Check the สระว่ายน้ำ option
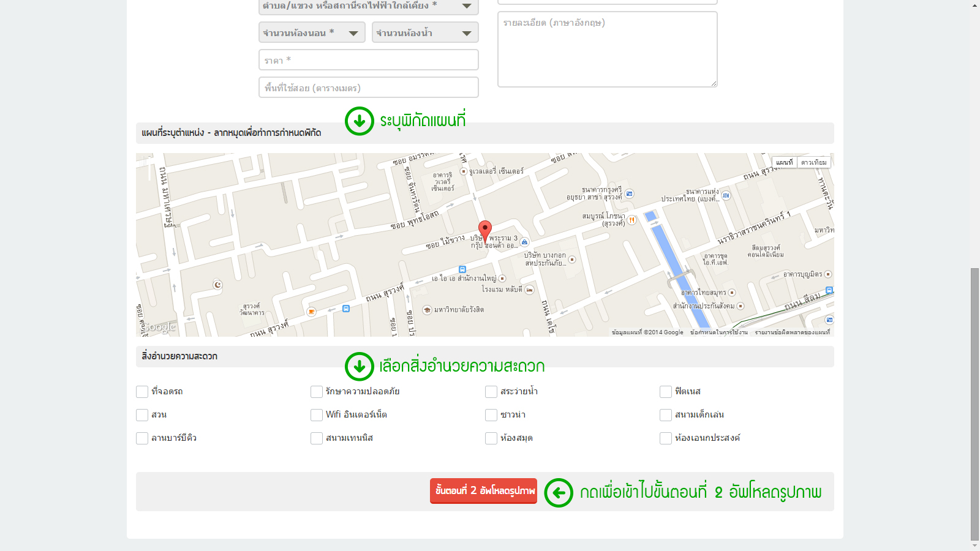Viewport: 980px width, 551px height. tap(491, 392)
